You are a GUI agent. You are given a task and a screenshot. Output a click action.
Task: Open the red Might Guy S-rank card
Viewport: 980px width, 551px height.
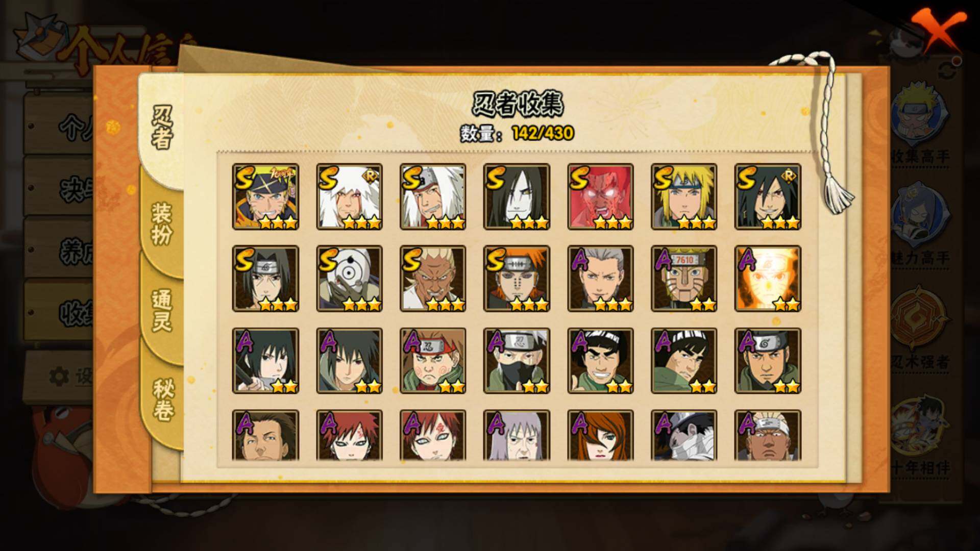click(600, 197)
